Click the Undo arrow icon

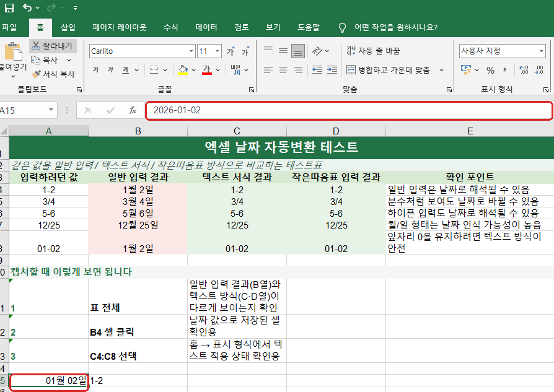point(27,7)
